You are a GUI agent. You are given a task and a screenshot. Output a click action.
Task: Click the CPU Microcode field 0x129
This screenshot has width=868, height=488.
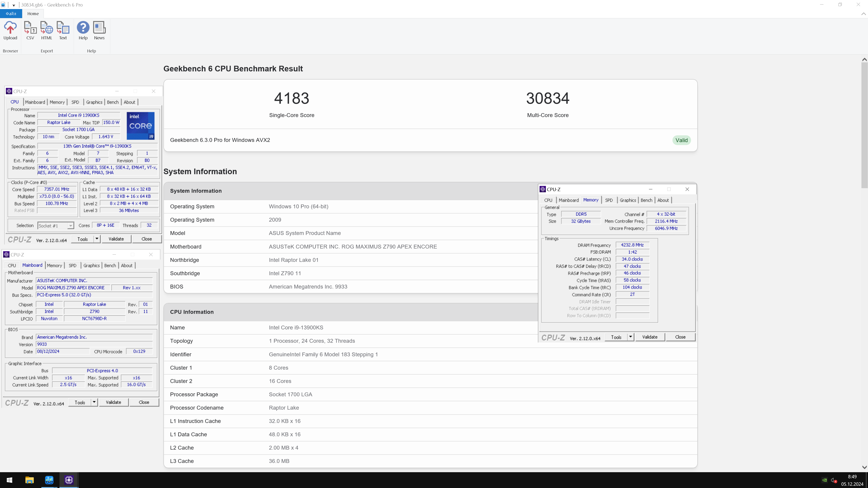point(139,351)
